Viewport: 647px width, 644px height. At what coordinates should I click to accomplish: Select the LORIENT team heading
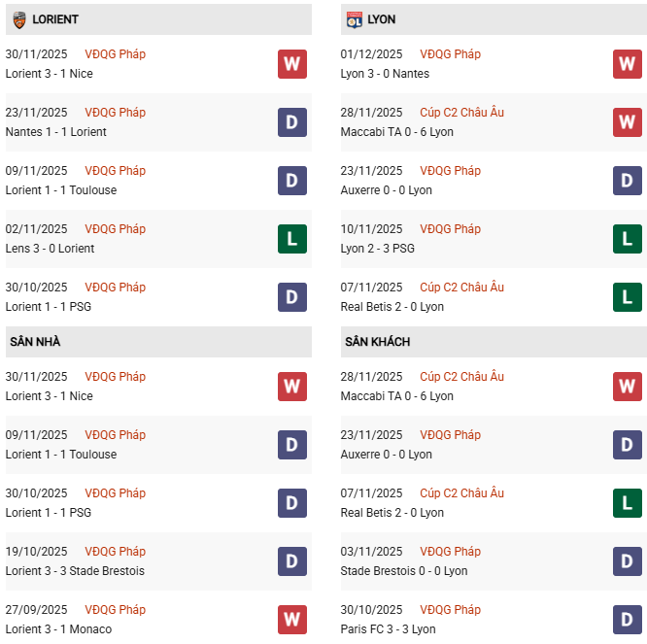pos(55,19)
